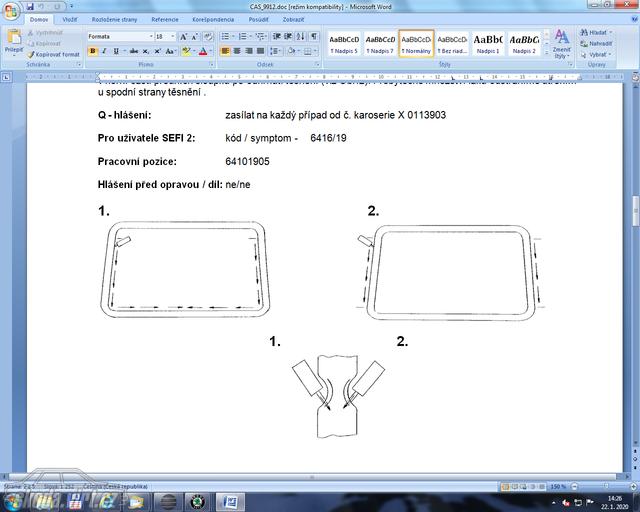Click the Office button logo
The width and height of the screenshot is (640, 512).
pyautogui.click(x=11, y=8)
